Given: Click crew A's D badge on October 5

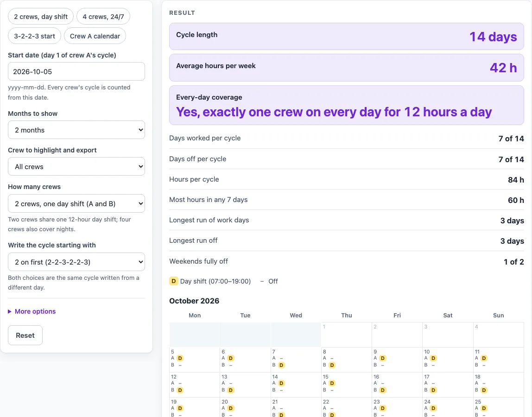Looking at the screenshot, I should (x=180, y=358).
